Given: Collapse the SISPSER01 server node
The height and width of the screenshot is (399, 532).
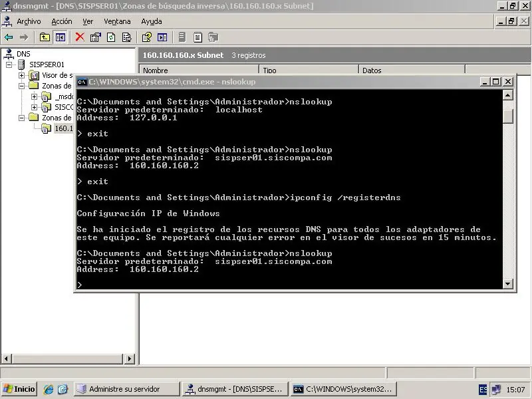Looking at the screenshot, I should 9,65.
